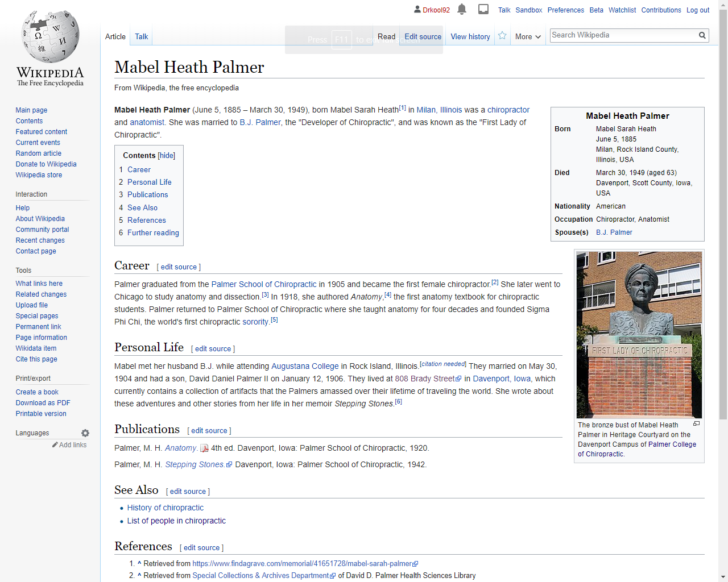Open the View history tab
728x582 pixels.
click(470, 36)
